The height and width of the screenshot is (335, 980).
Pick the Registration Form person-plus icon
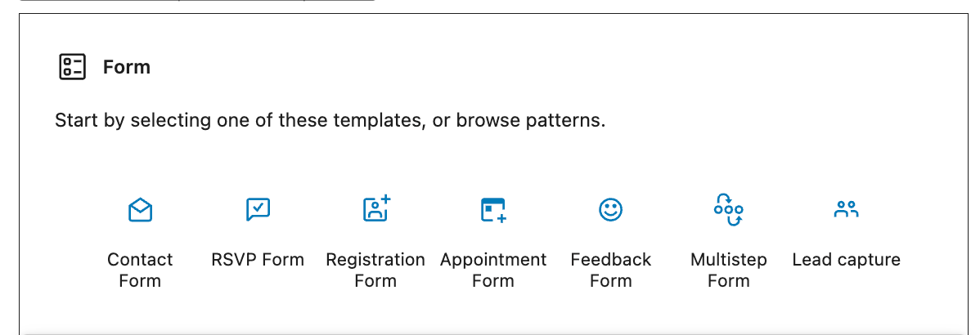click(x=375, y=209)
